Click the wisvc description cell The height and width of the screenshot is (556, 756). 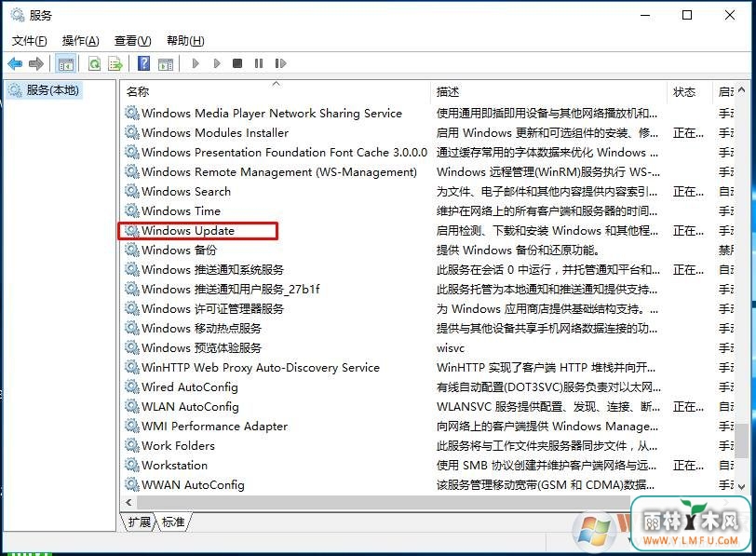click(x=451, y=348)
